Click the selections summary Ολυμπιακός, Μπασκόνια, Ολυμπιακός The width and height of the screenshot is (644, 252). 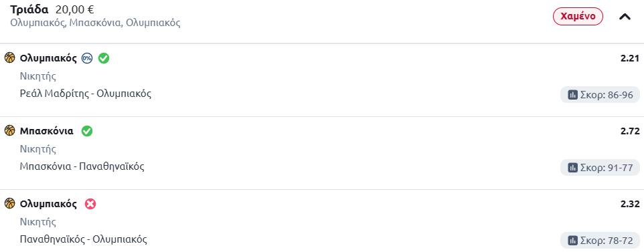pos(95,23)
